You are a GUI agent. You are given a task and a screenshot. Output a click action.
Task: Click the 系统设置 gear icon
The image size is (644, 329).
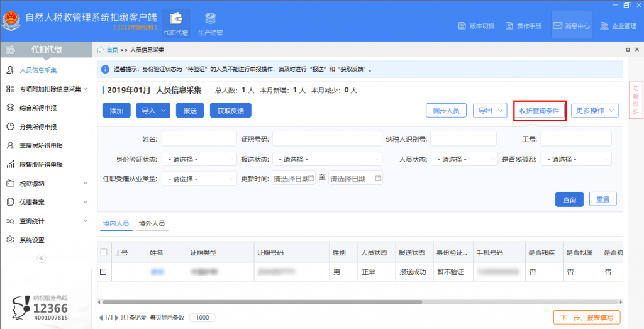click(10, 240)
